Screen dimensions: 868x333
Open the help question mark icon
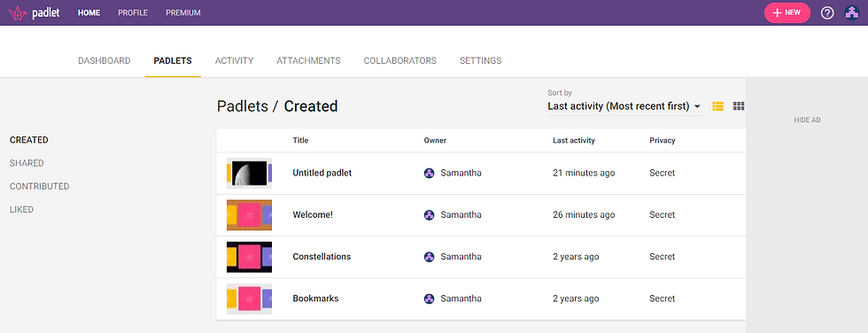pos(827,12)
